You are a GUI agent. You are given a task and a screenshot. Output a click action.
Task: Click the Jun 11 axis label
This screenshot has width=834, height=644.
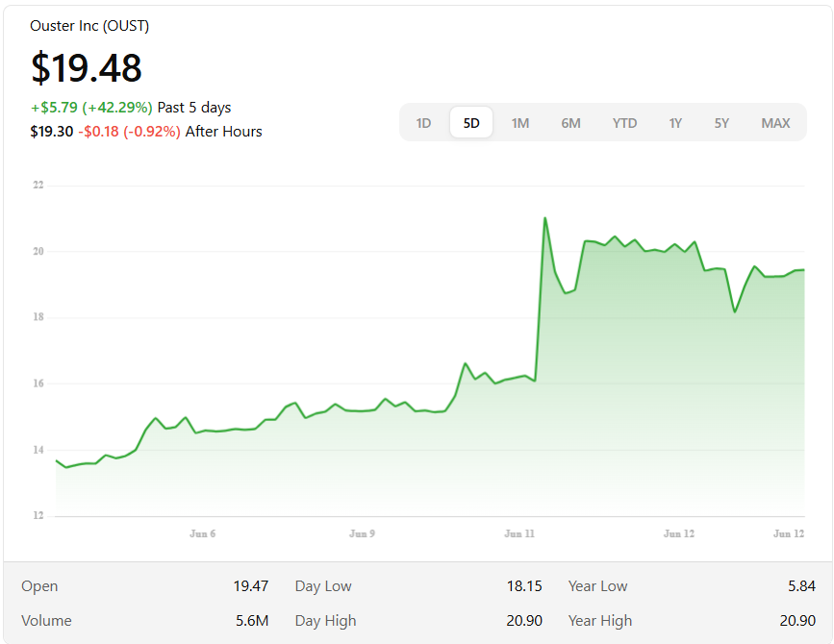click(x=519, y=533)
